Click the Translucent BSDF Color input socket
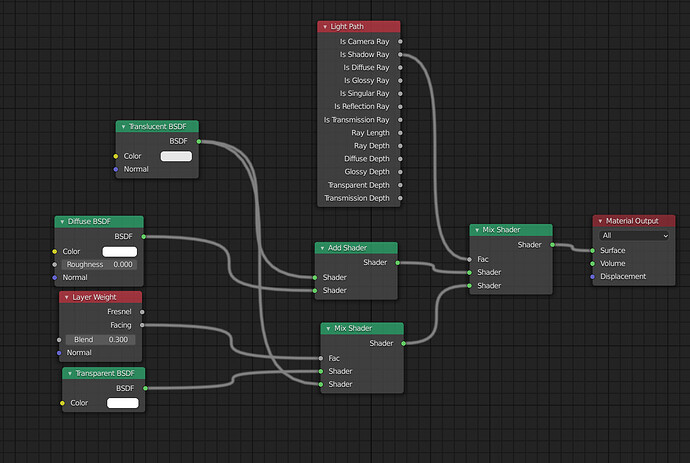 point(116,156)
